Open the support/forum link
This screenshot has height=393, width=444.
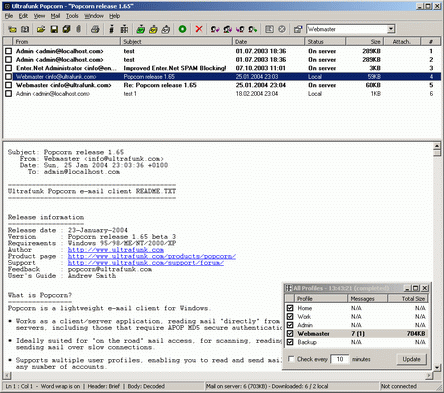[x=146, y=263]
